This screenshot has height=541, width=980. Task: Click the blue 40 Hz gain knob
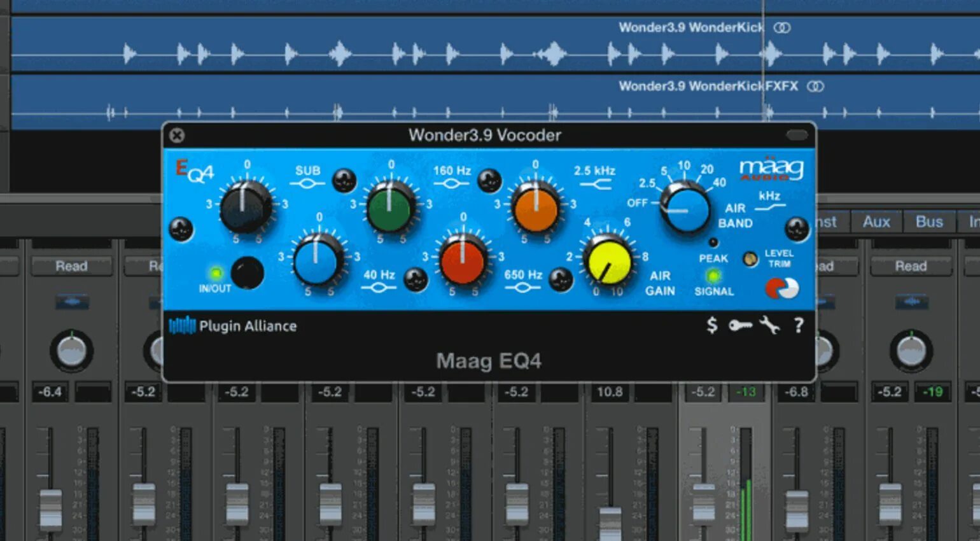pyautogui.click(x=317, y=260)
